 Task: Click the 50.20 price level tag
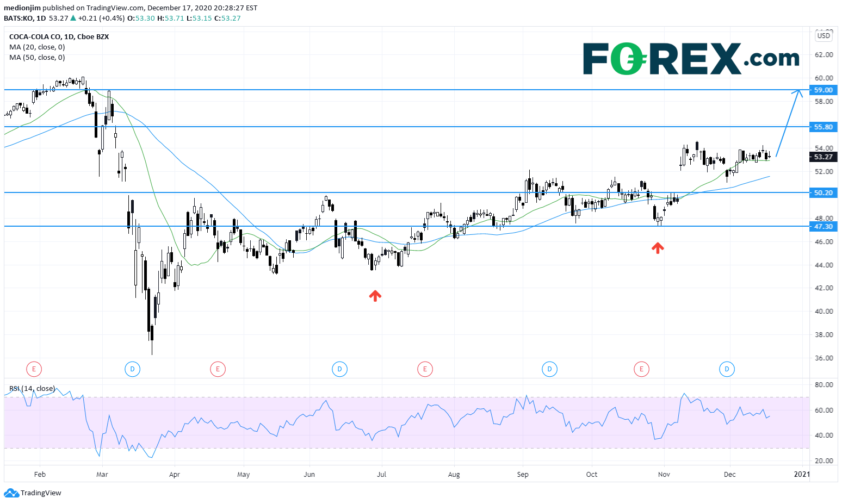[823, 193]
